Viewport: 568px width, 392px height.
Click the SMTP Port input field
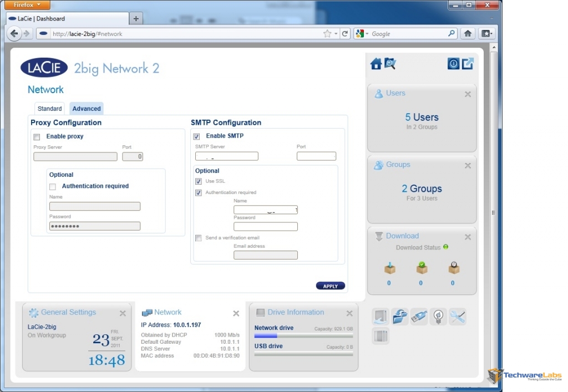pos(316,156)
